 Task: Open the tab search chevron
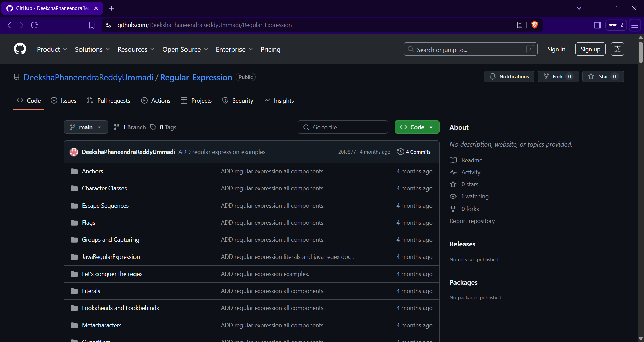(x=579, y=8)
